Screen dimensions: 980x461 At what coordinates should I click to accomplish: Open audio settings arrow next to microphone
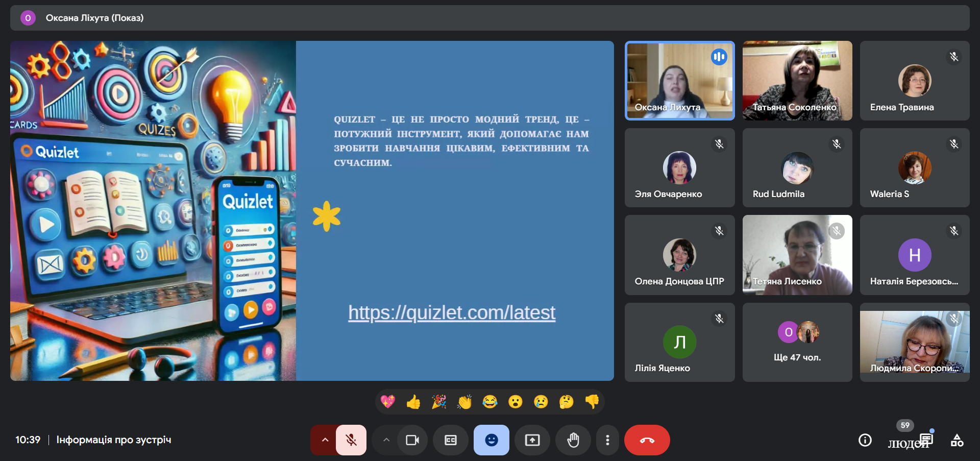325,440
